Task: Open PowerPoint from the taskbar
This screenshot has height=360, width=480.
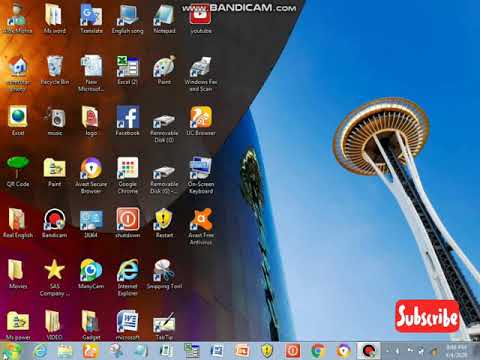Action: click(x=242, y=351)
